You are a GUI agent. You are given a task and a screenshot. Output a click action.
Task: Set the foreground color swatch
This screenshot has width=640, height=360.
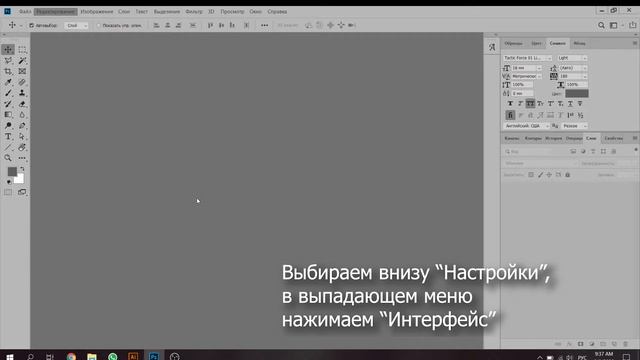click(12, 171)
